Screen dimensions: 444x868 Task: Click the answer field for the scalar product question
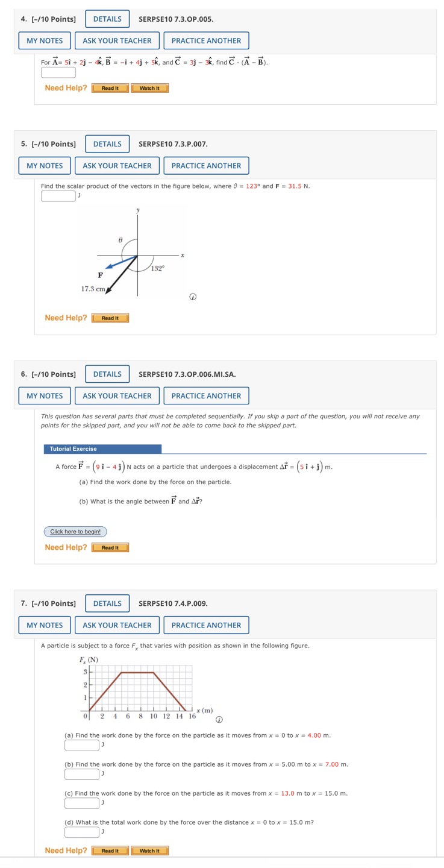[x=57, y=196]
